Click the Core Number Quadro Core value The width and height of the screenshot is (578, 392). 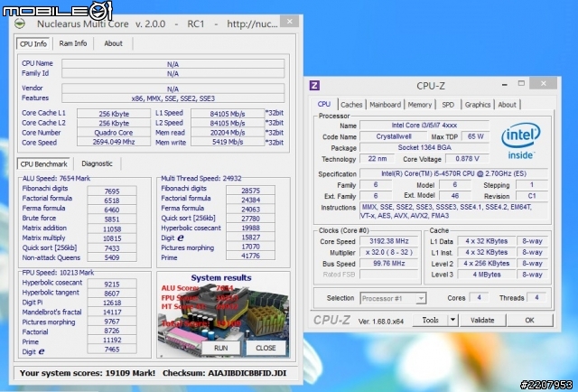point(114,133)
